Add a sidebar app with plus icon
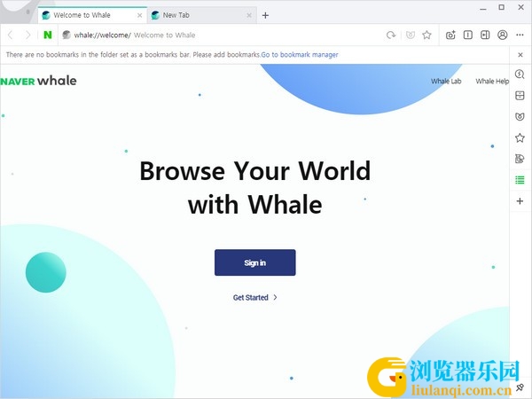 coord(520,201)
